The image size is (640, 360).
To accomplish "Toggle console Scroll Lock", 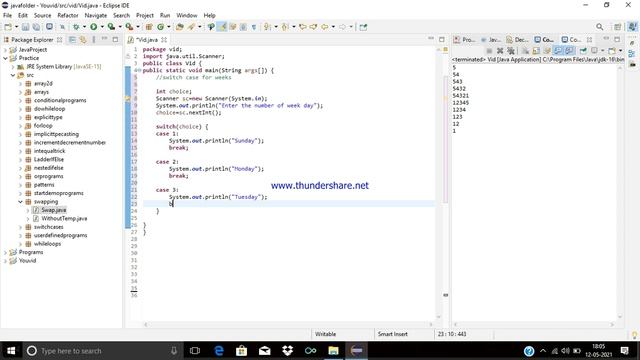I will [x=536, y=51].
